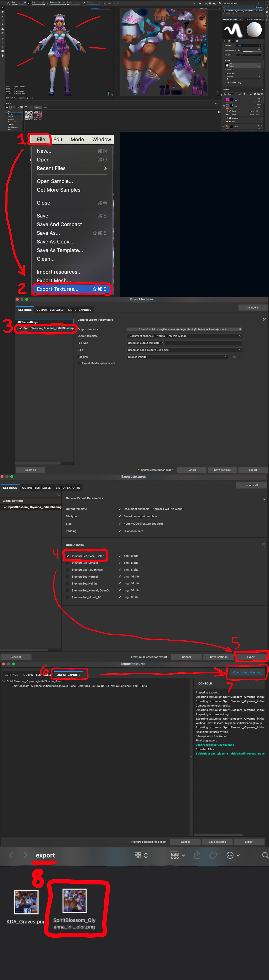Click edit pencil beside 'Dilation infinite' in second dialog
Image resolution: width=269 pixels, height=980 pixels.
120,531
